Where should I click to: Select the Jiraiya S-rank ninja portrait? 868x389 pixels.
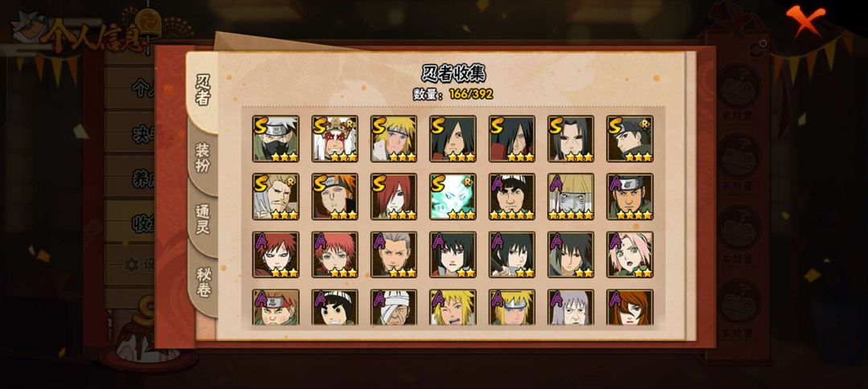pyautogui.click(x=334, y=138)
